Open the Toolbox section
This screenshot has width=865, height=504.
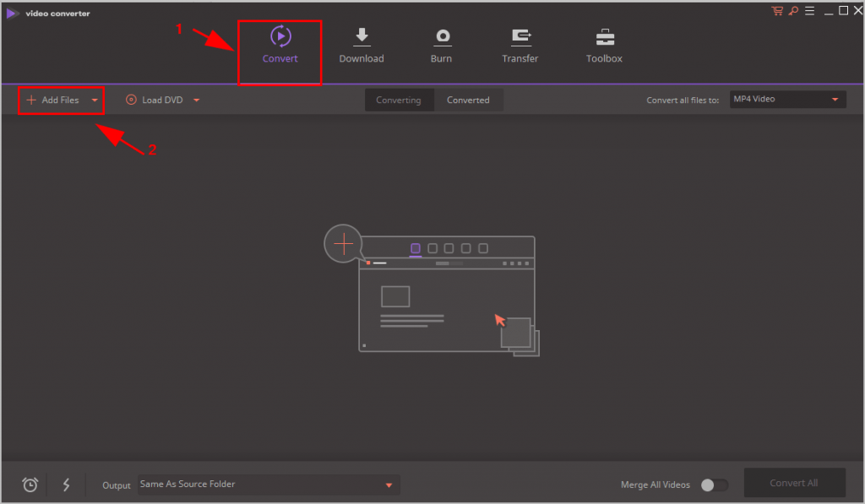pyautogui.click(x=604, y=46)
